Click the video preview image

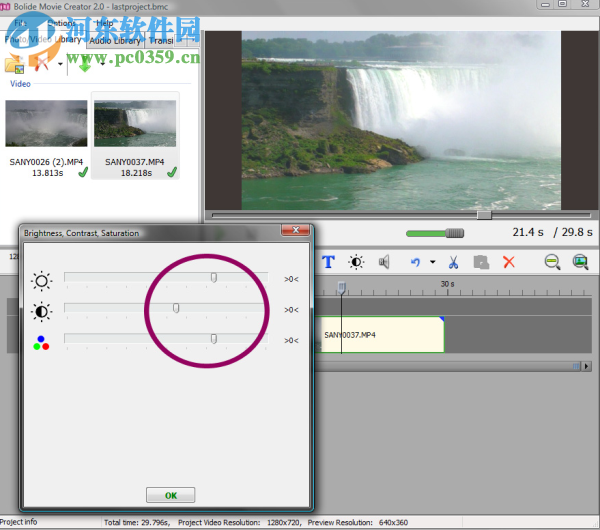click(401, 121)
